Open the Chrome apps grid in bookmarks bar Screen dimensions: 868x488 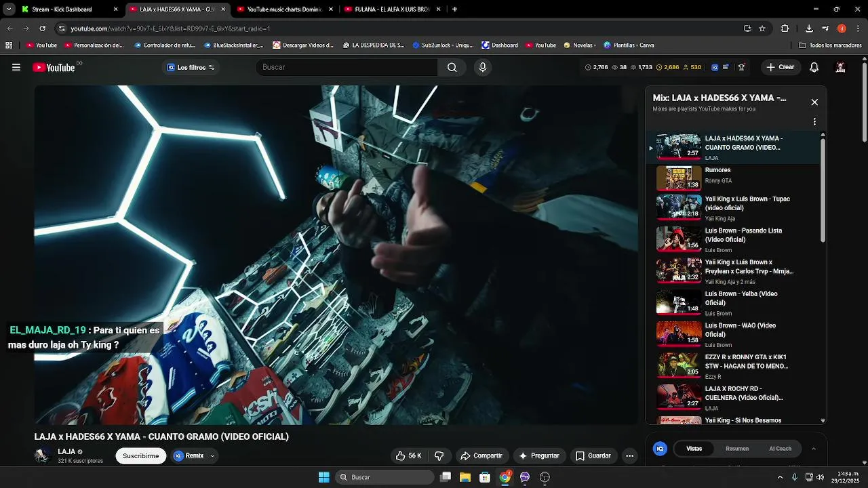point(9,45)
